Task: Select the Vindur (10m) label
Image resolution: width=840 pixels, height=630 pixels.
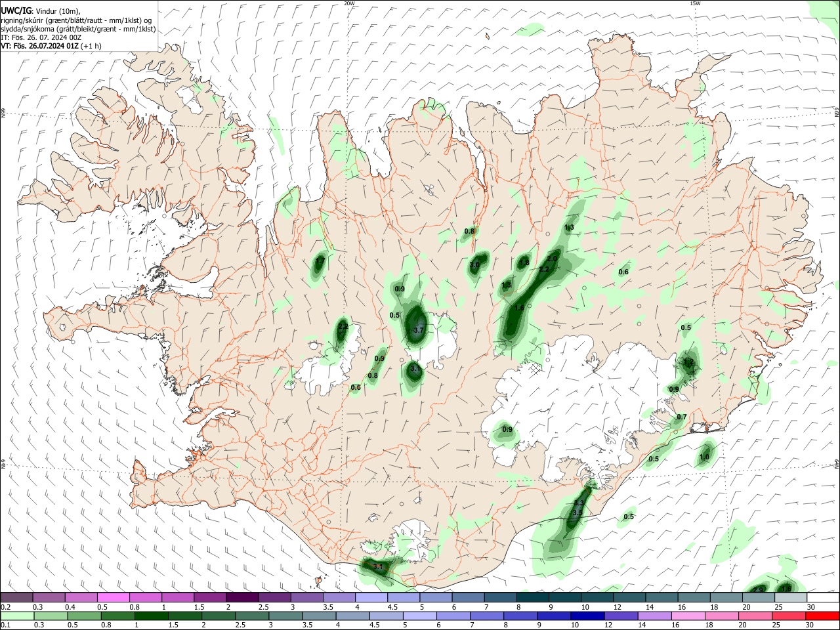Action: (57, 11)
